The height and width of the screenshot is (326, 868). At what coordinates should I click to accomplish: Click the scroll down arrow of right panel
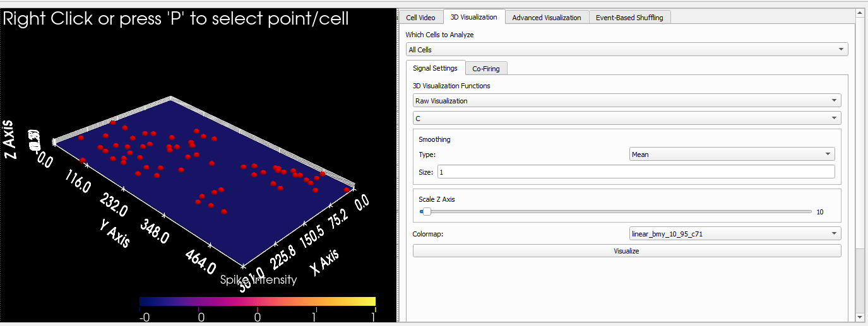click(860, 317)
